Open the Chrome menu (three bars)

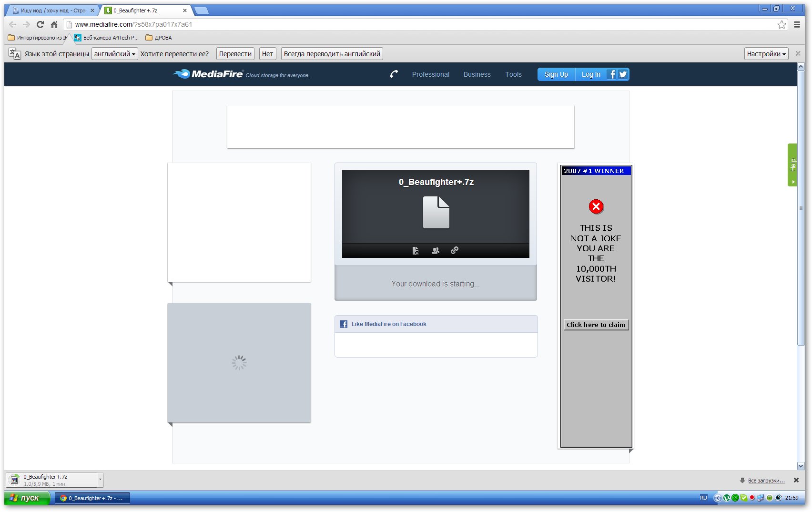click(797, 24)
